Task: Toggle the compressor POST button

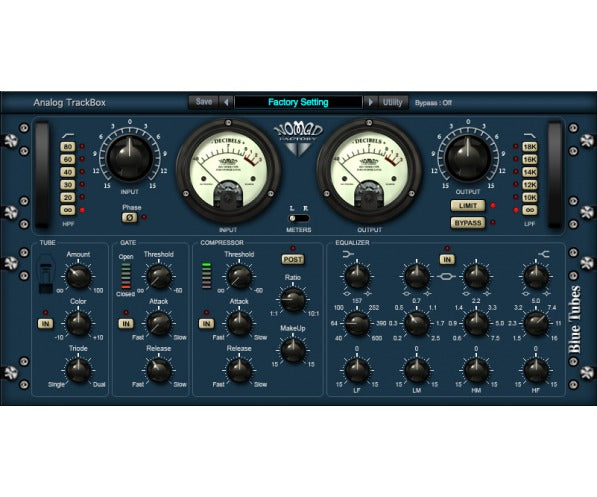Action: pyautogui.click(x=293, y=259)
